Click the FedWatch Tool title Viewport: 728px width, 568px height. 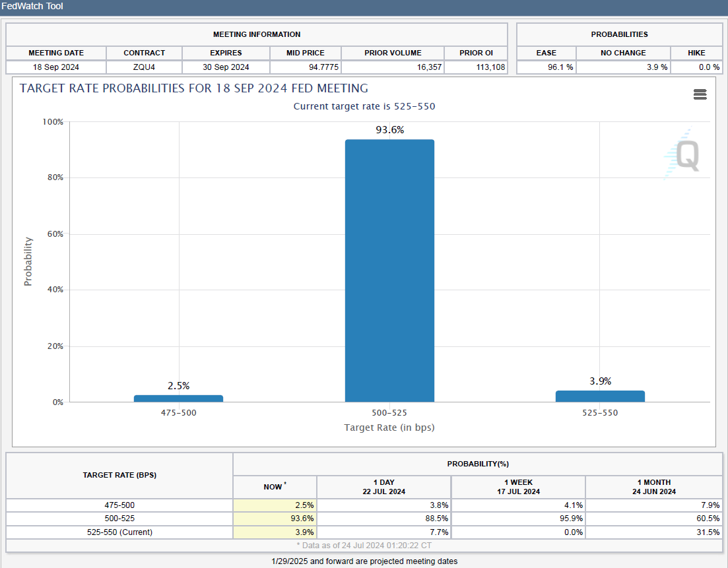coord(32,7)
